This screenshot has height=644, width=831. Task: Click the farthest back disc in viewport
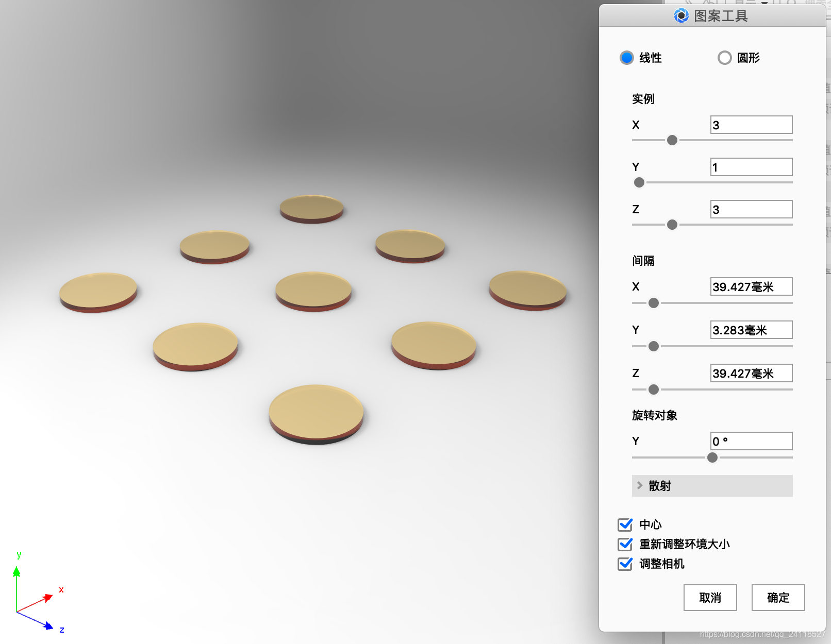coord(311,209)
